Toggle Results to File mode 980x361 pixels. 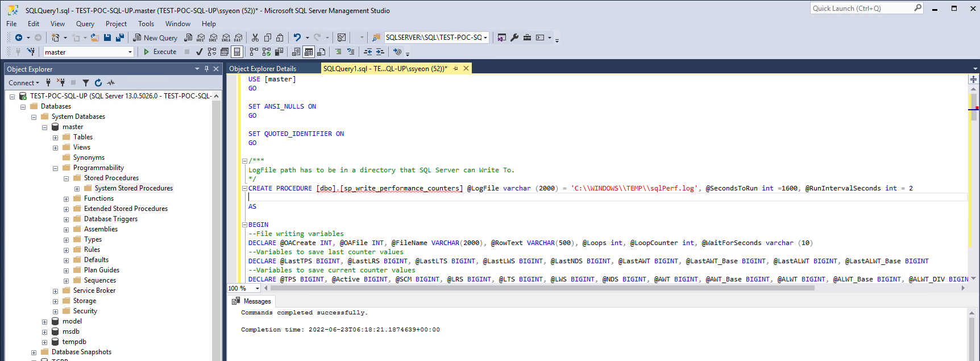(321, 52)
